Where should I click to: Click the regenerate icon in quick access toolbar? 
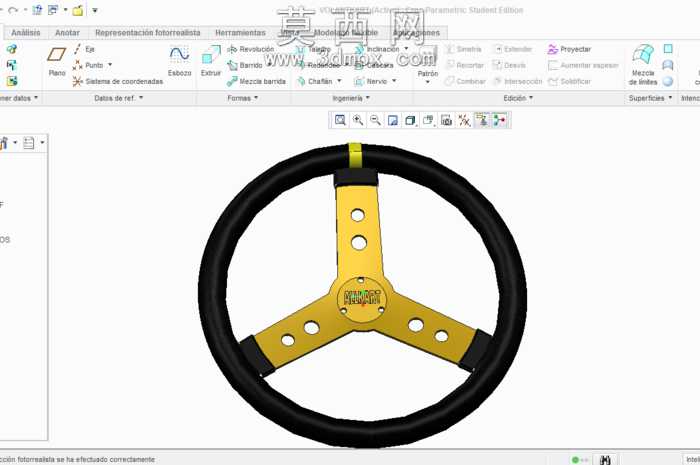coord(37,10)
